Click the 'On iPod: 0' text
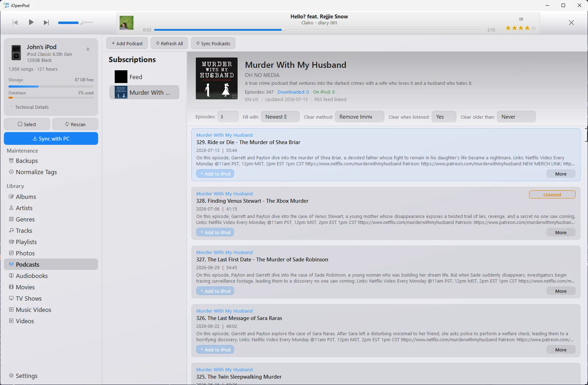Viewport: 588px width, 385px height. pos(324,92)
